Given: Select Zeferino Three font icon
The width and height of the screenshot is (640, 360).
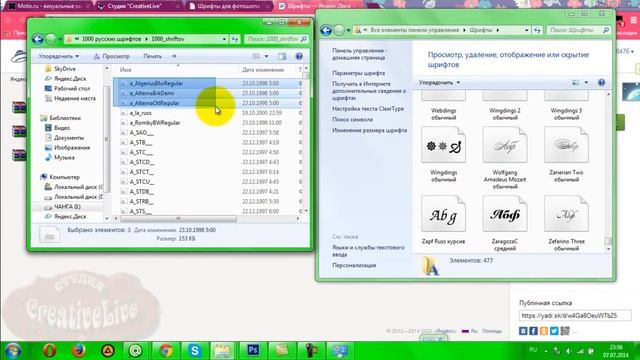Looking at the screenshot, I should tap(566, 213).
